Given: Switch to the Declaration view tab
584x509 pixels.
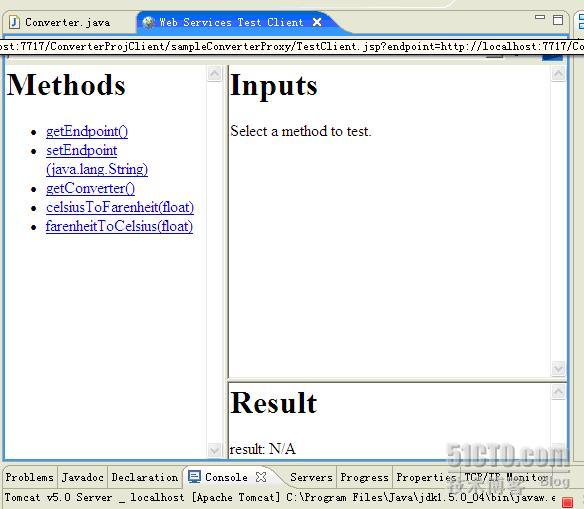Looking at the screenshot, I should tap(145, 477).
